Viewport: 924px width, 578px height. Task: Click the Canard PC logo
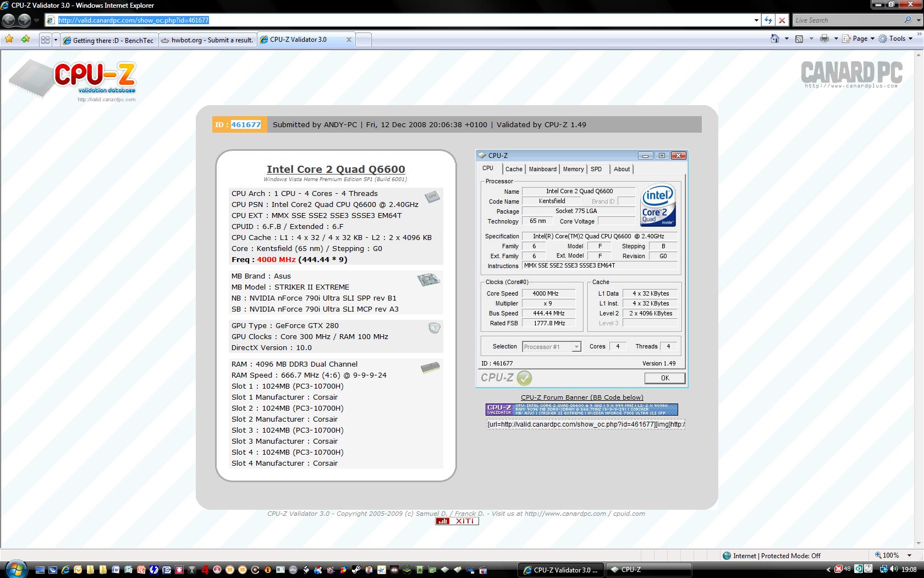(x=851, y=74)
